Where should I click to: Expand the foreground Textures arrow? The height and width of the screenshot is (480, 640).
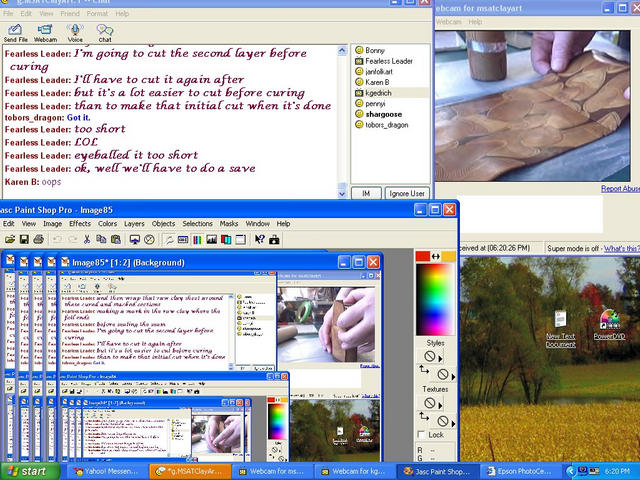click(440, 405)
